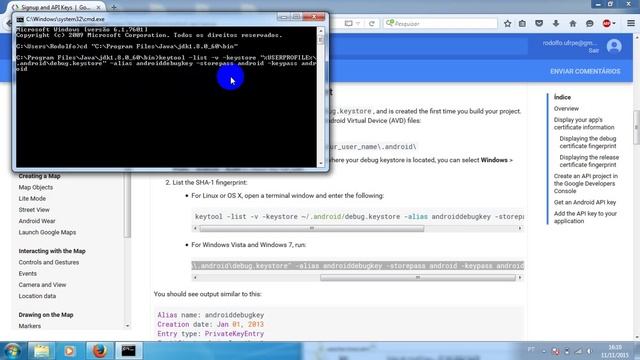Launch Windows Media Player taskbar icon
Viewport: 640px width, 360px height.
pyautogui.click(x=69, y=351)
